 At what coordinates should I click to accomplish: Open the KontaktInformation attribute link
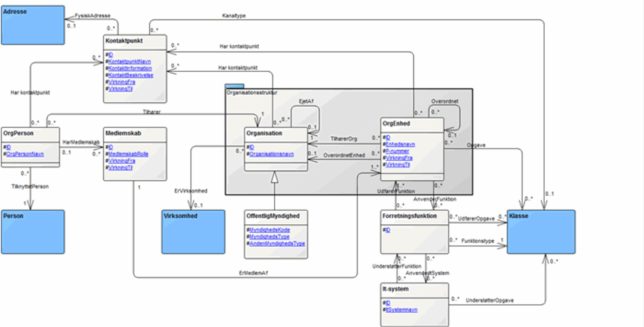[x=130, y=68]
